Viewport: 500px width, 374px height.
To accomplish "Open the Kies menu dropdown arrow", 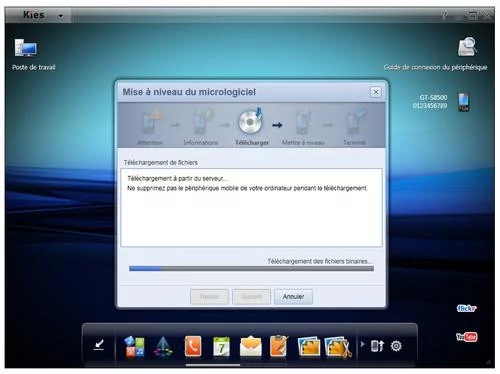I will click(60, 16).
